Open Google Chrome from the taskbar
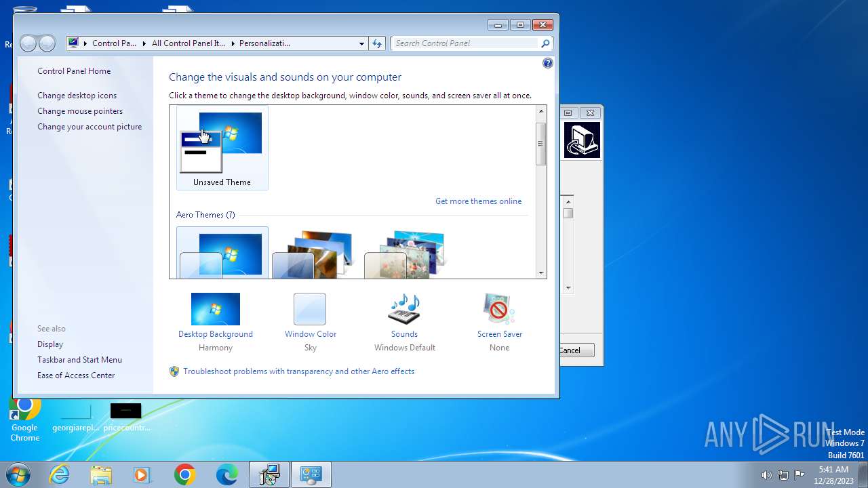868x488 pixels. [x=184, y=474]
